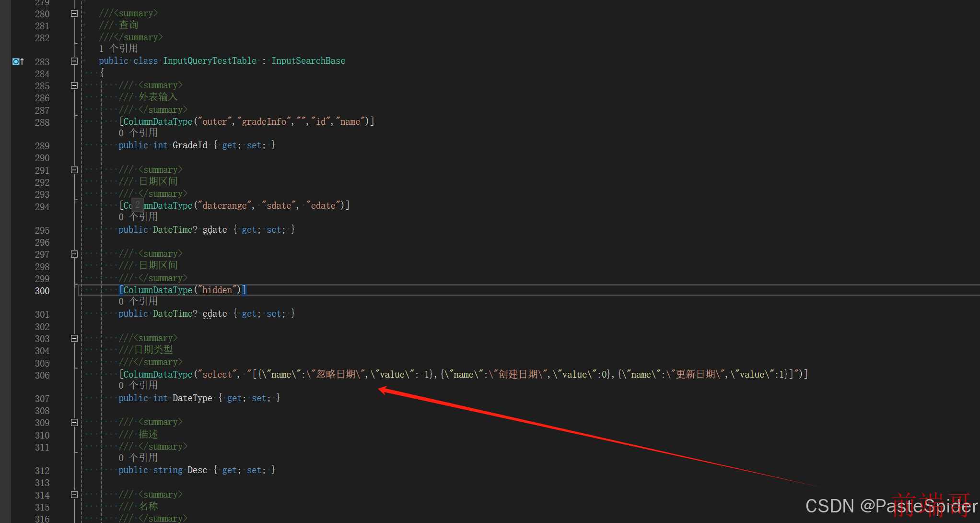
Task: Click the "edate" string on line 294
Action: click(x=323, y=206)
